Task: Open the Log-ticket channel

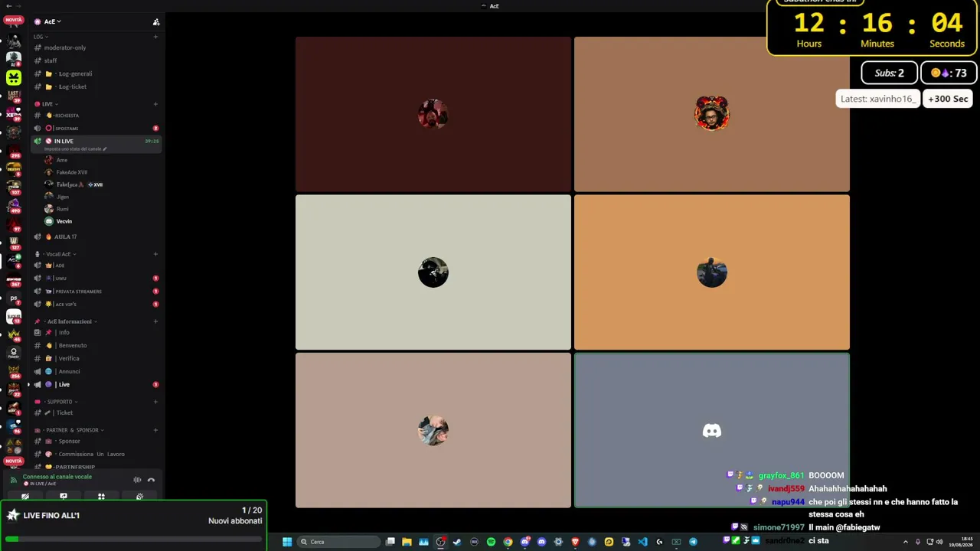Action: coord(96,86)
